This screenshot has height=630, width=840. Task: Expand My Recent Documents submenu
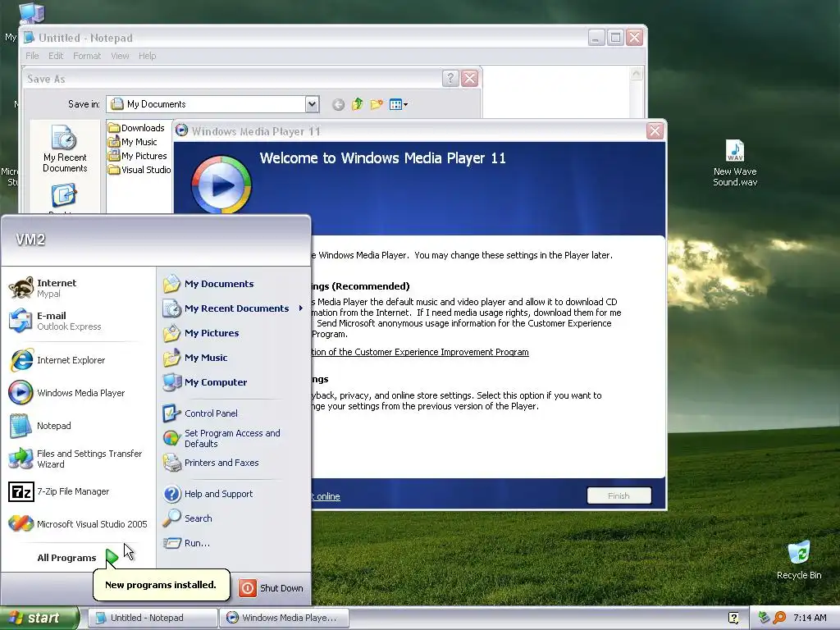[234, 308]
